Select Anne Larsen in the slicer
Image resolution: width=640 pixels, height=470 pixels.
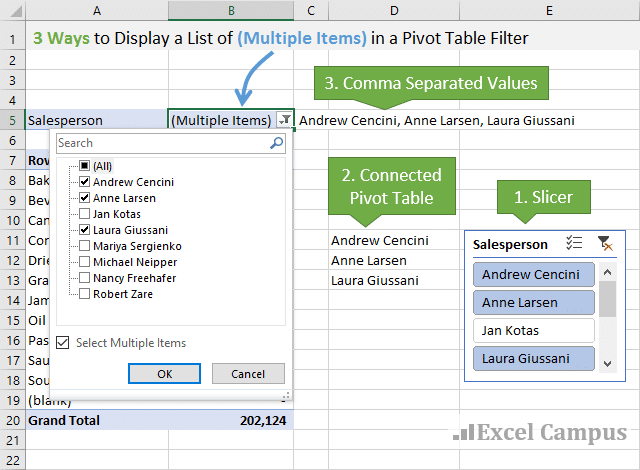[532, 302]
